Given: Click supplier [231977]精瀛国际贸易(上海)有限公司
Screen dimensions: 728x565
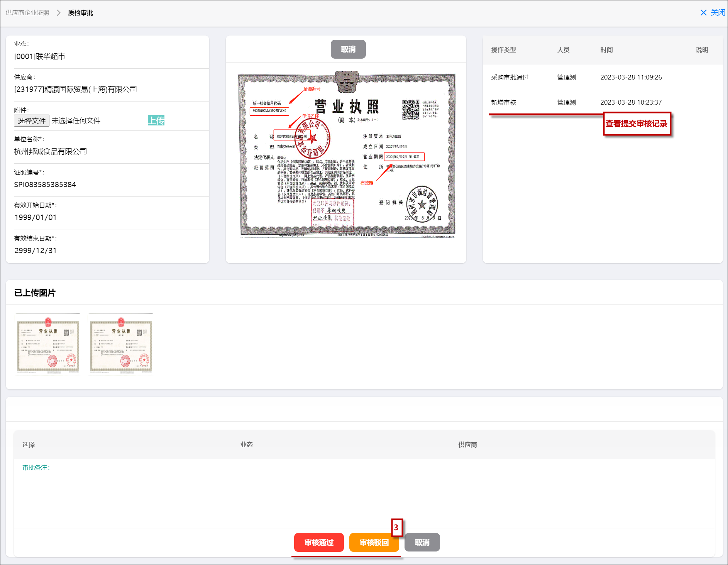Looking at the screenshot, I should [76, 89].
